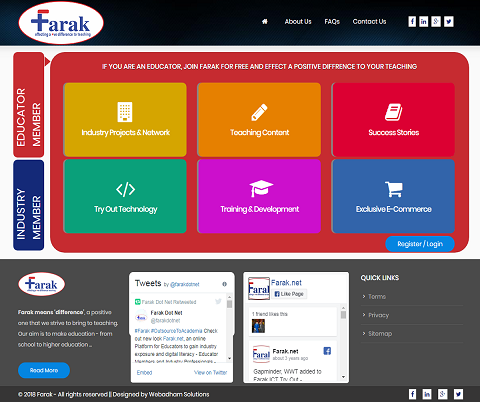
Task: Open the Terms quick link
Action: pos(377,296)
